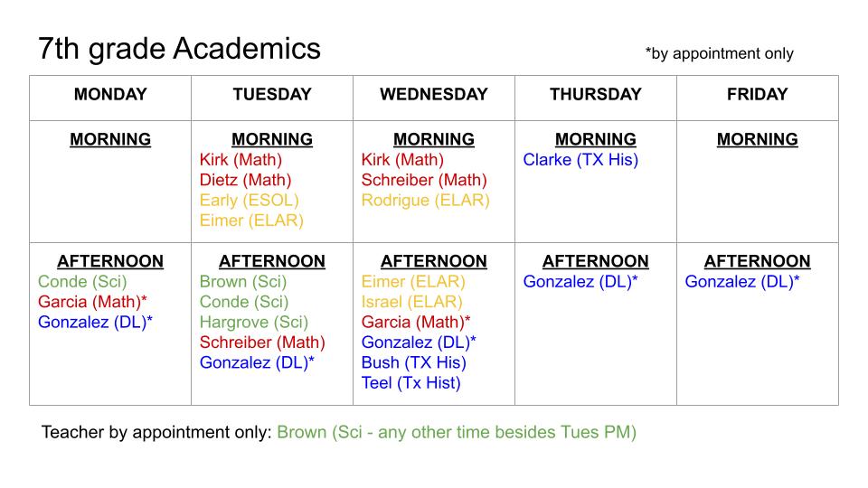868x488 pixels.
Task: Select the THURSDAY column header
Action: pos(595,94)
